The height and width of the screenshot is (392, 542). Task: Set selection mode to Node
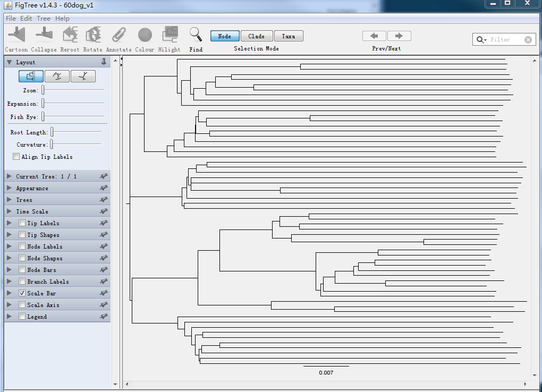[225, 36]
